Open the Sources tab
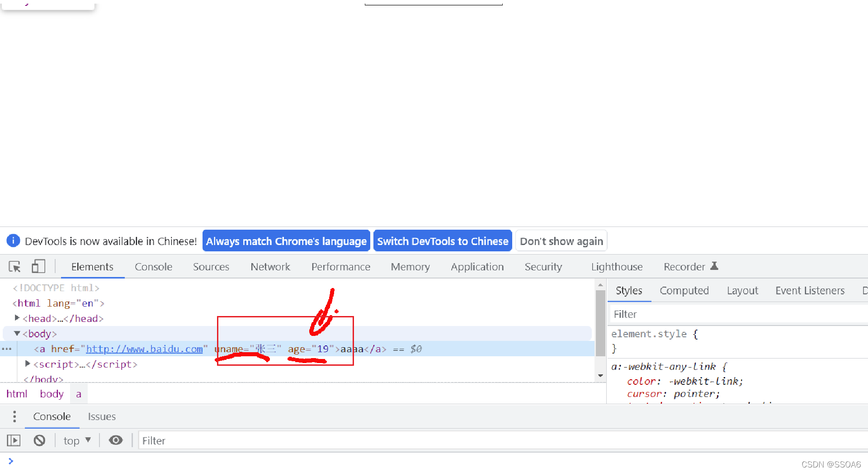The width and height of the screenshot is (868, 472). 211,267
